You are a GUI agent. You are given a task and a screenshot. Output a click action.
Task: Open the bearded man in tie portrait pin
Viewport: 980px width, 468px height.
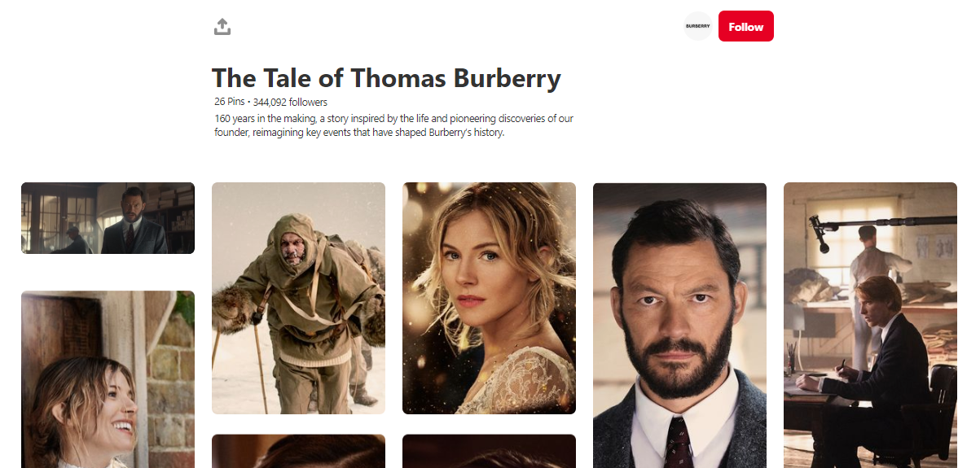tap(679, 326)
